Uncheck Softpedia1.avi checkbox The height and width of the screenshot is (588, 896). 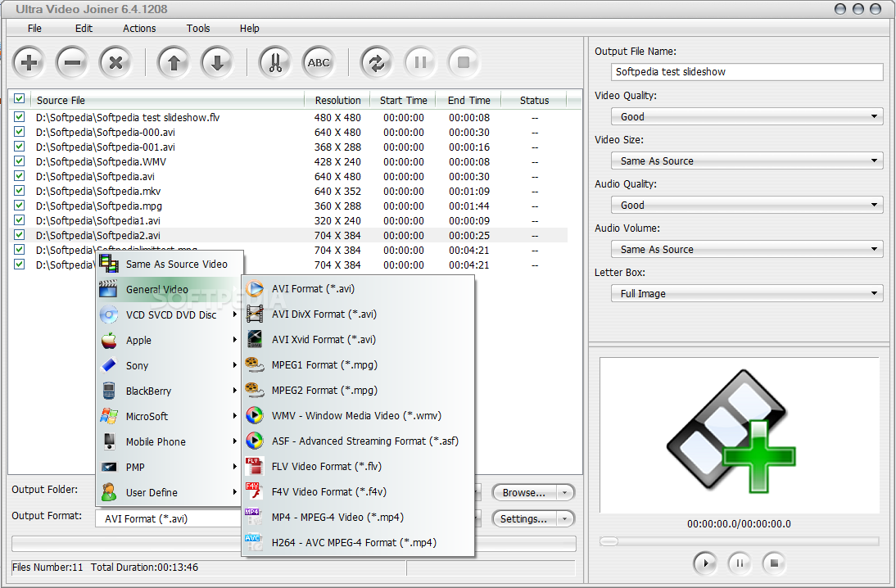coord(19,220)
